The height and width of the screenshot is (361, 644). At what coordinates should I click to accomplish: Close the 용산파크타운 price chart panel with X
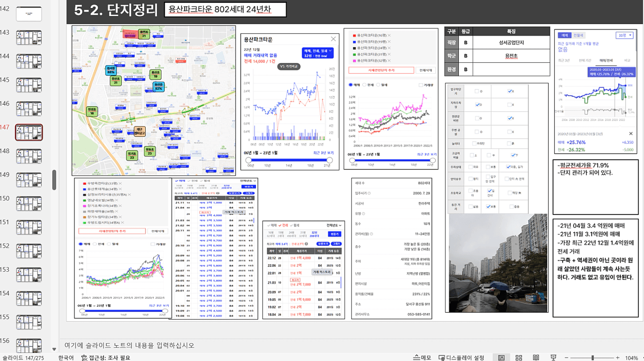333,39
